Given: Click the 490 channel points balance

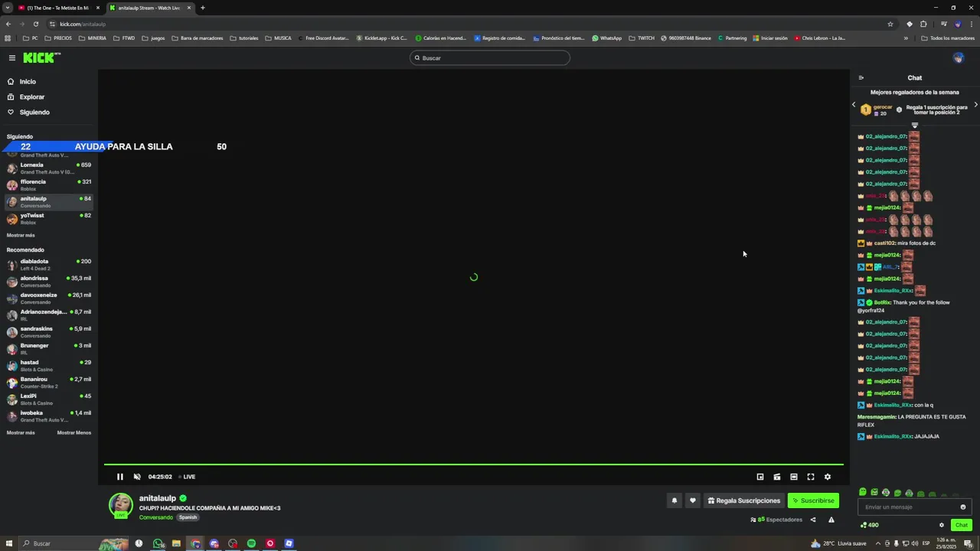Looking at the screenshot, I should point(869,525).
